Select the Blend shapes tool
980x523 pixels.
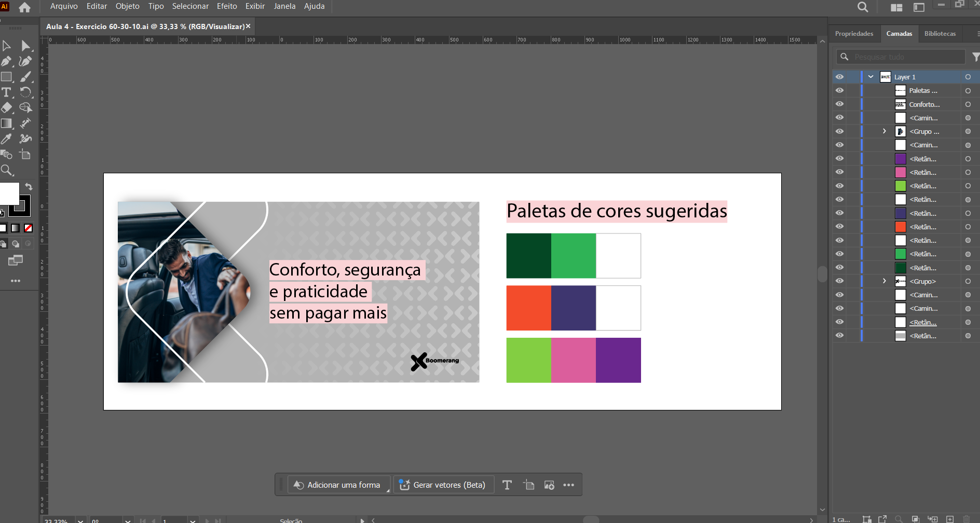(x=7, y=155)
